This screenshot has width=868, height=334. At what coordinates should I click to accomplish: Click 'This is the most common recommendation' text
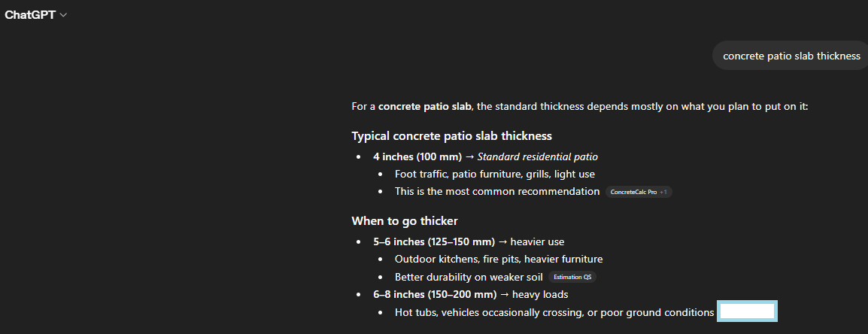coord(497,191)
